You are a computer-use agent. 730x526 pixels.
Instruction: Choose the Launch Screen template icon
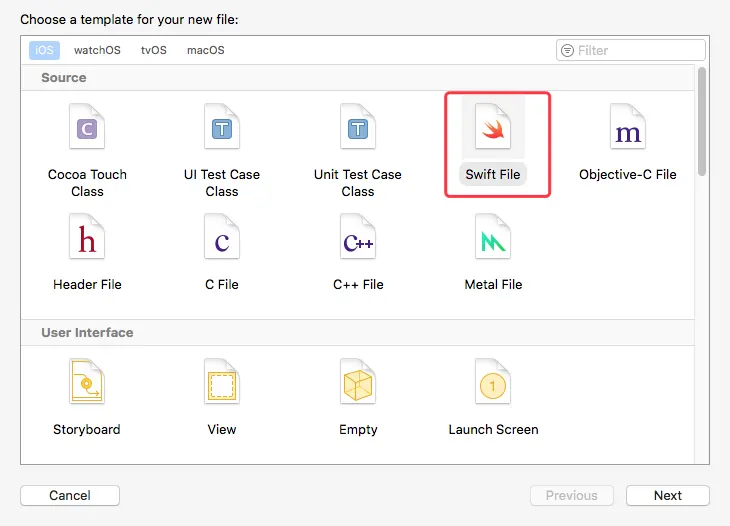pos(493,383)
